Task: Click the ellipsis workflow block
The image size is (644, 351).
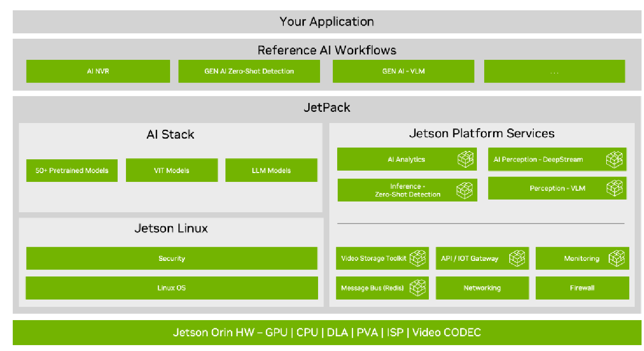Action: pyautogui.click(x=554, y=72)
